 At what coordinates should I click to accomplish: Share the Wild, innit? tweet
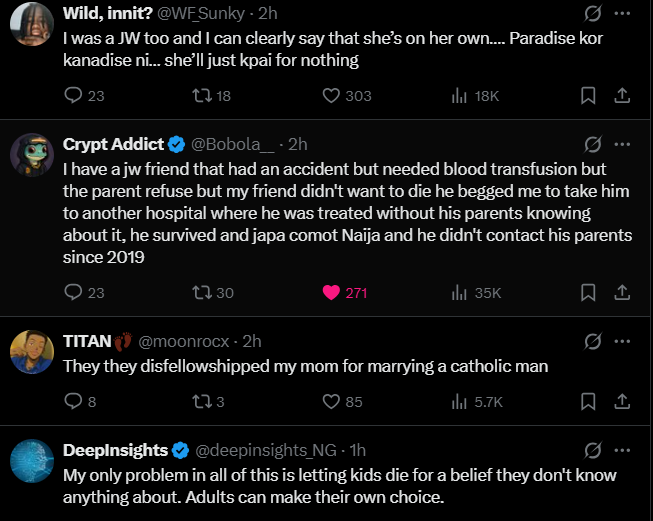(621, 96)
